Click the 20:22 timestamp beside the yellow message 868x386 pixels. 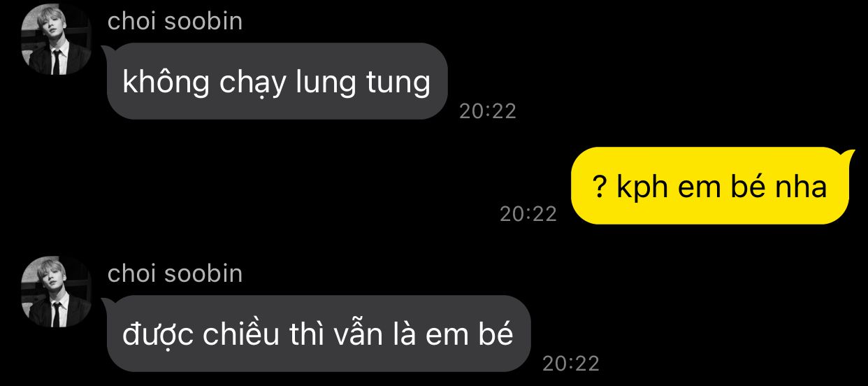[x=528, y=213]
